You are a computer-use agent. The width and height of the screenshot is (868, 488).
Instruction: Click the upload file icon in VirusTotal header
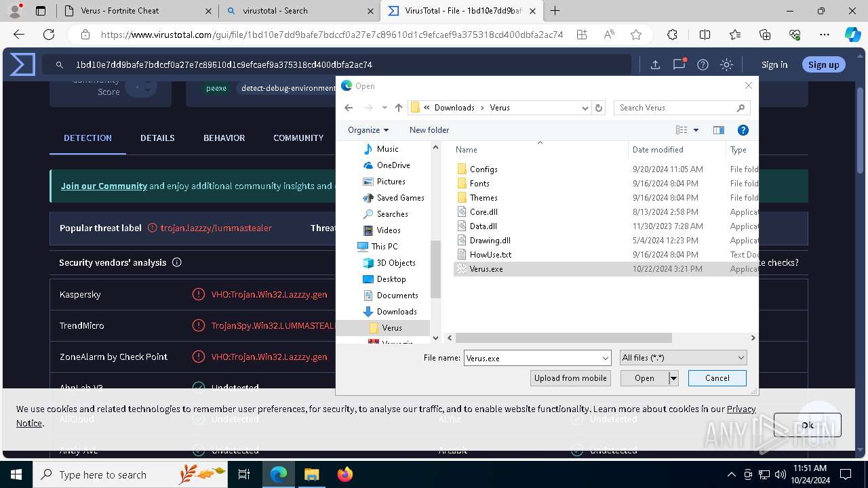tap(655, 64)
